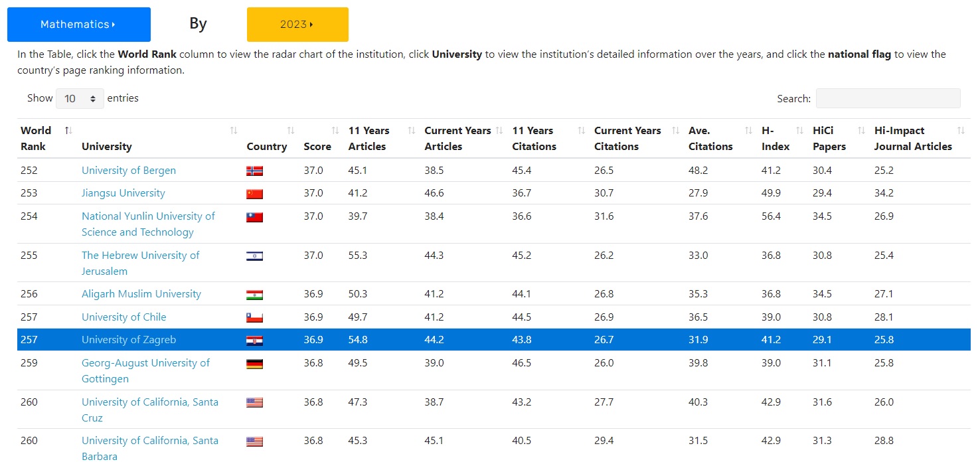
Task: Open National Yunlin University of Science and Technology link
Action: (x=148, y=224)
